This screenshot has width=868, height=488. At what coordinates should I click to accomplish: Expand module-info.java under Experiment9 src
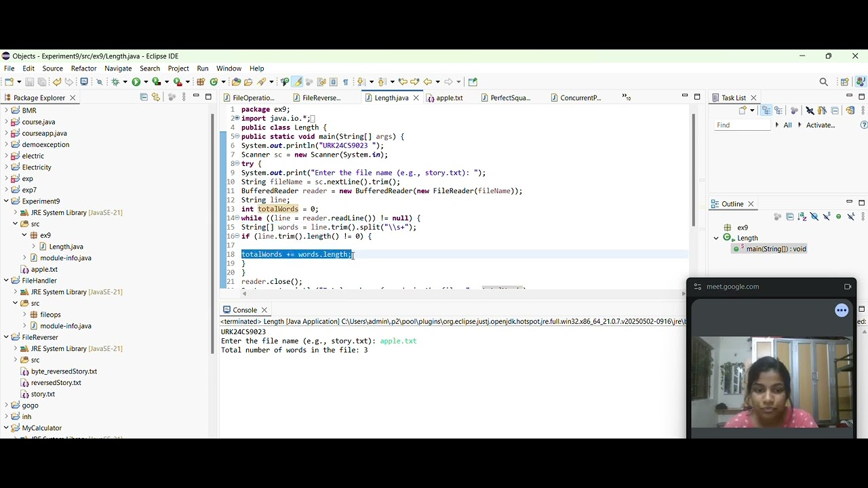click(24, 258)
